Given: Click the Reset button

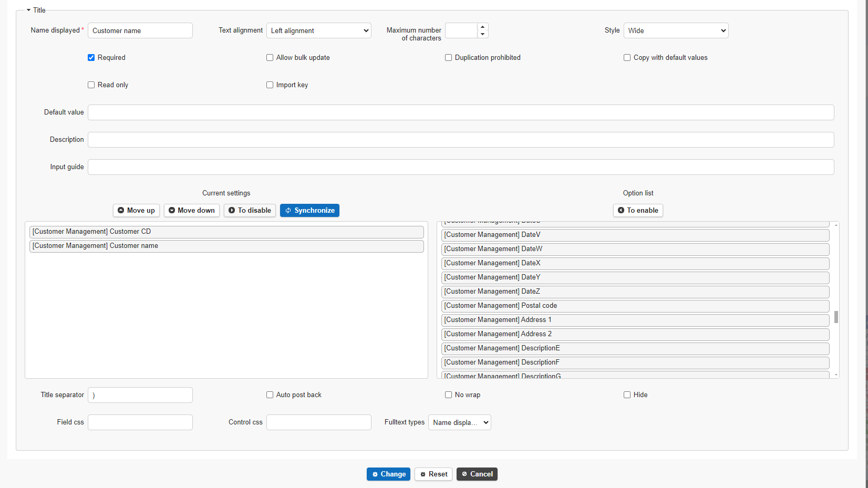Looking at the screenshot, I should pyautogui.click(x=433, y=474).
